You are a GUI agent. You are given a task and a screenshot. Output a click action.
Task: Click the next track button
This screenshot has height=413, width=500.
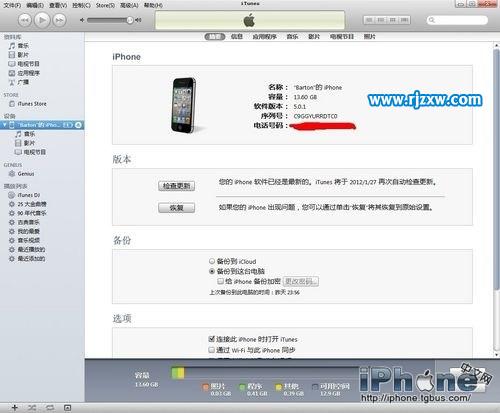coord(59,20)
